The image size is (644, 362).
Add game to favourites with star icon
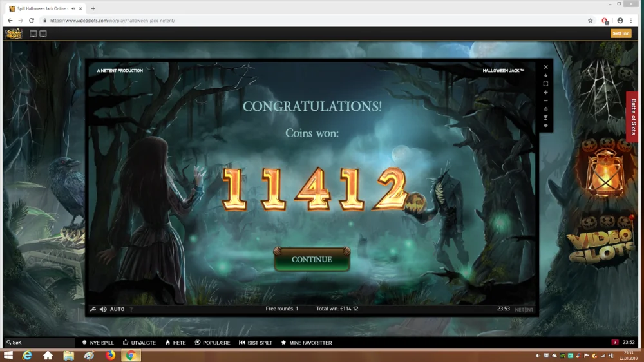click(x=546, y=75)
